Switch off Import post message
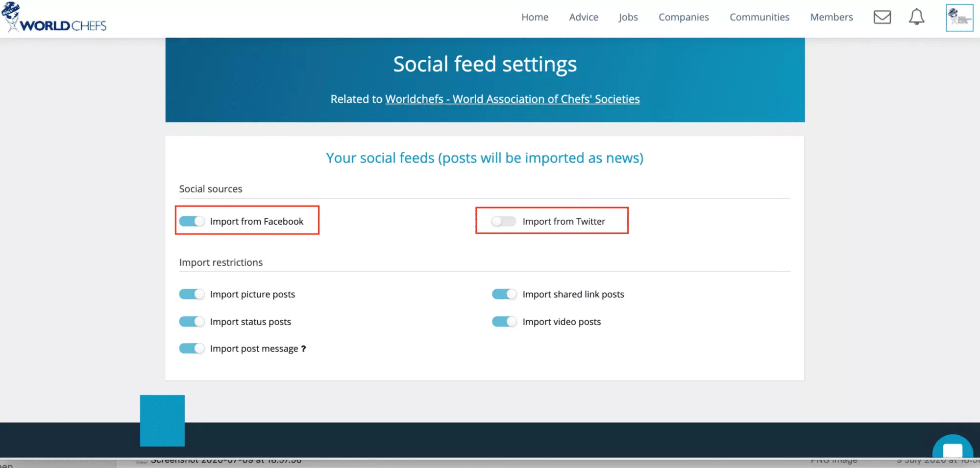Viewport: 980px width, 468px height. click(192, 349)
